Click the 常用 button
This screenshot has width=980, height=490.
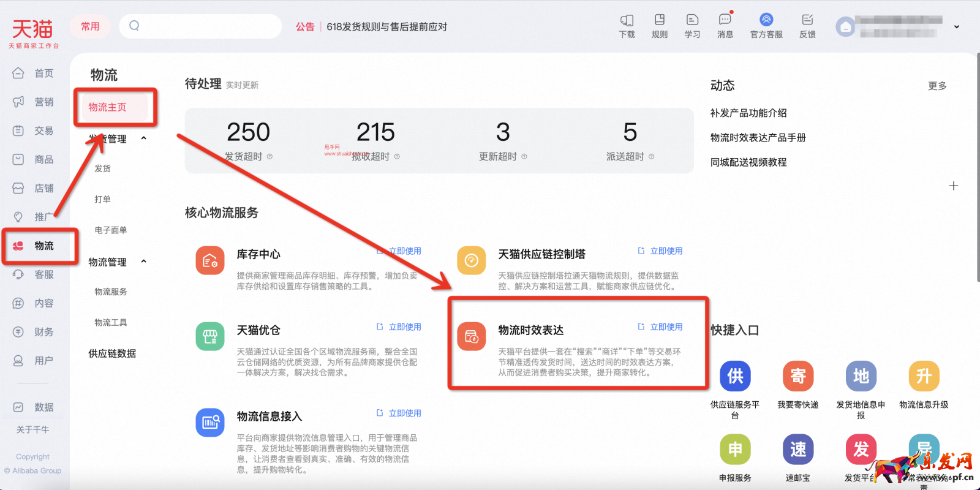click(x=90, y=26)
